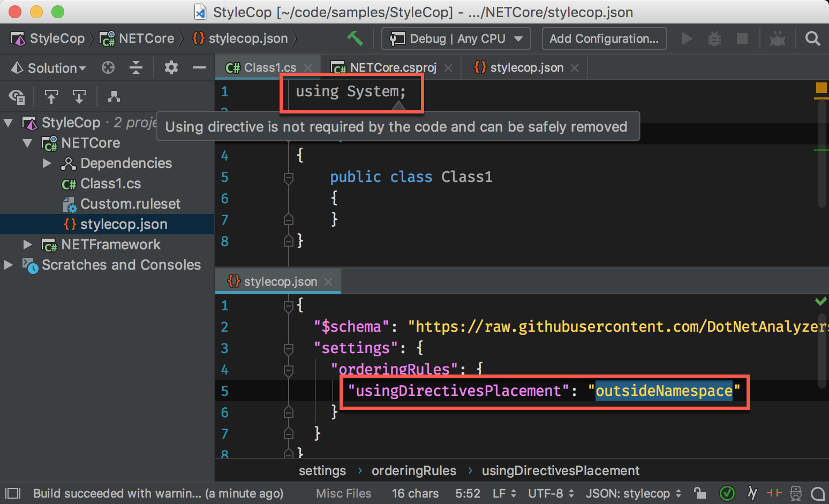Click the up-arrow navigate icon in the Solution toolbar
Screen dimensions: 829x504
pos(51,96)
